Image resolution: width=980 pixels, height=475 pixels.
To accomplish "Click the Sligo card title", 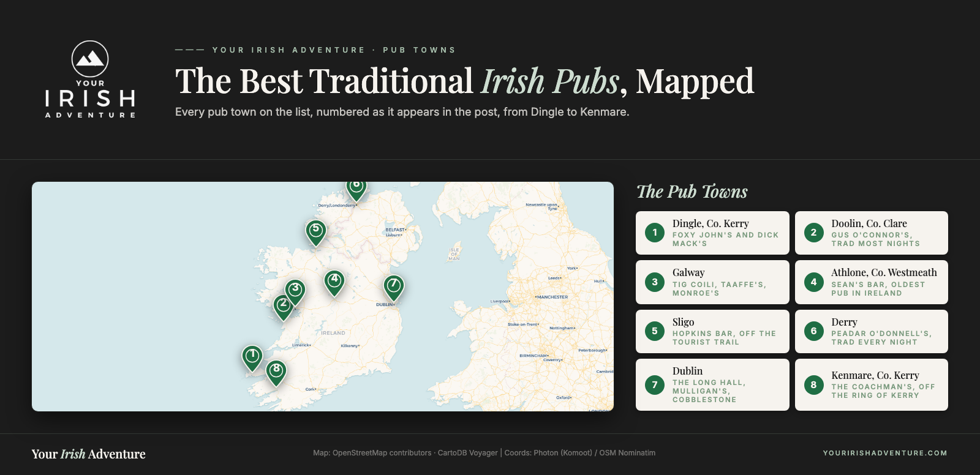I will (x=684, y=322).
